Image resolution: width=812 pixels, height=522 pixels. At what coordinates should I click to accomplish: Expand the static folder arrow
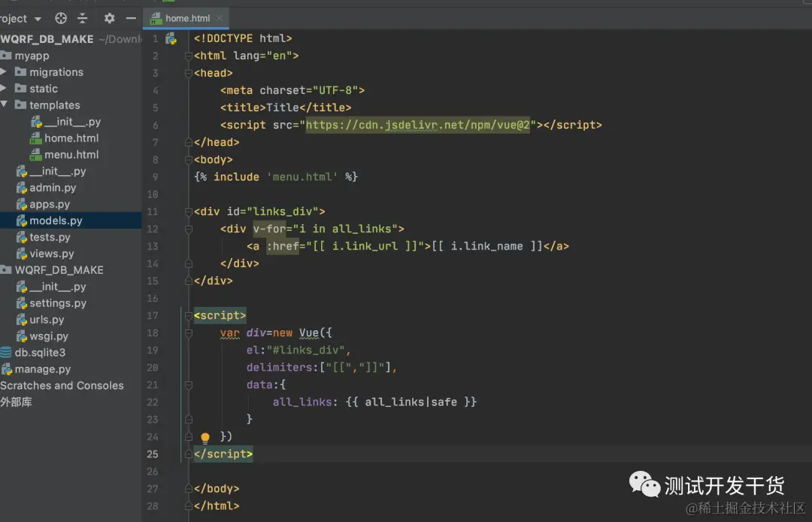click(4, 89)
